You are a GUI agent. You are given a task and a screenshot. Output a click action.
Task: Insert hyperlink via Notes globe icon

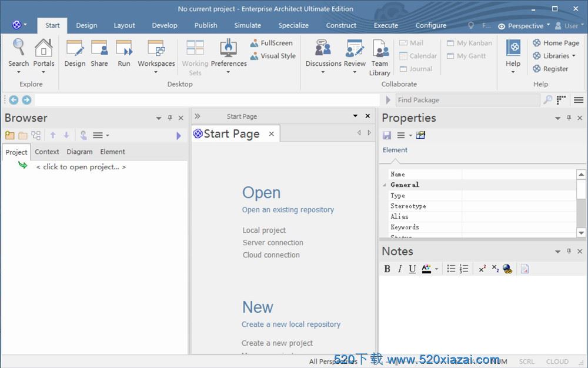tap(507, 269)
